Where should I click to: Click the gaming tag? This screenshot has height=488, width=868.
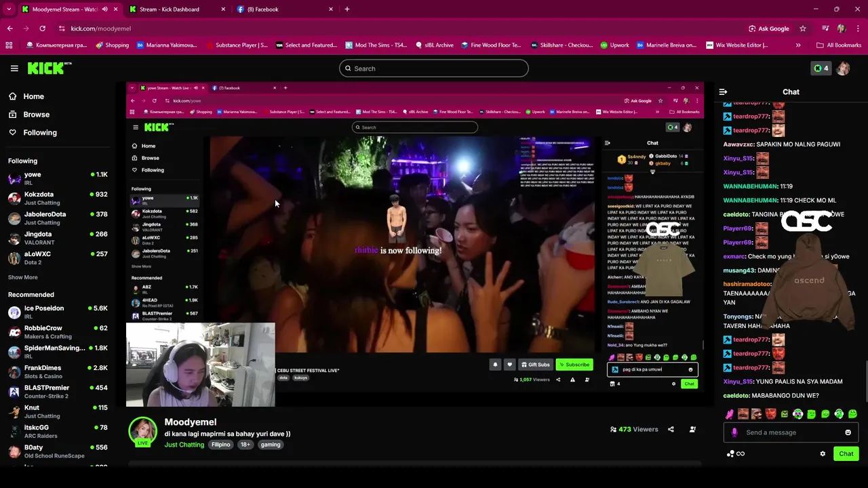[x=271, y=445]
